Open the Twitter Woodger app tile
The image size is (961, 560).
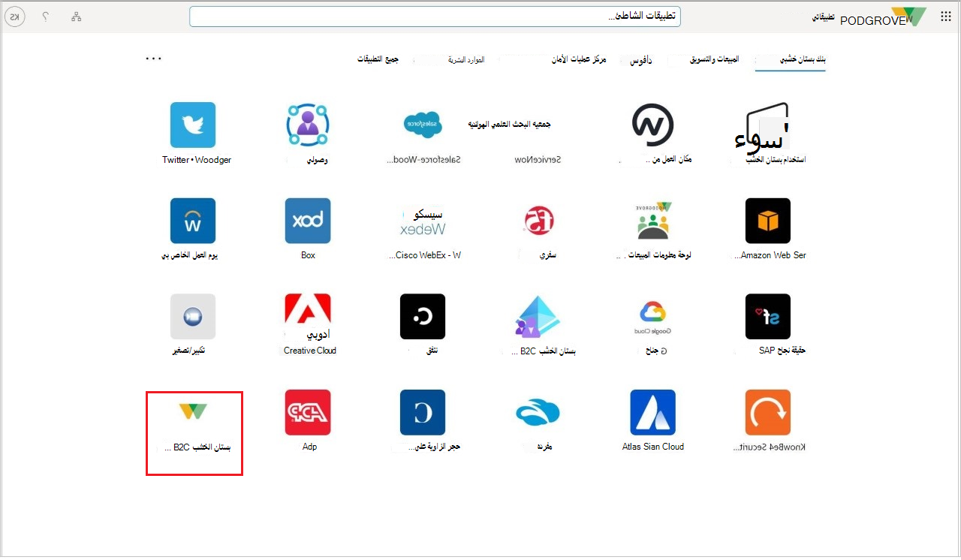click(193, 125)
